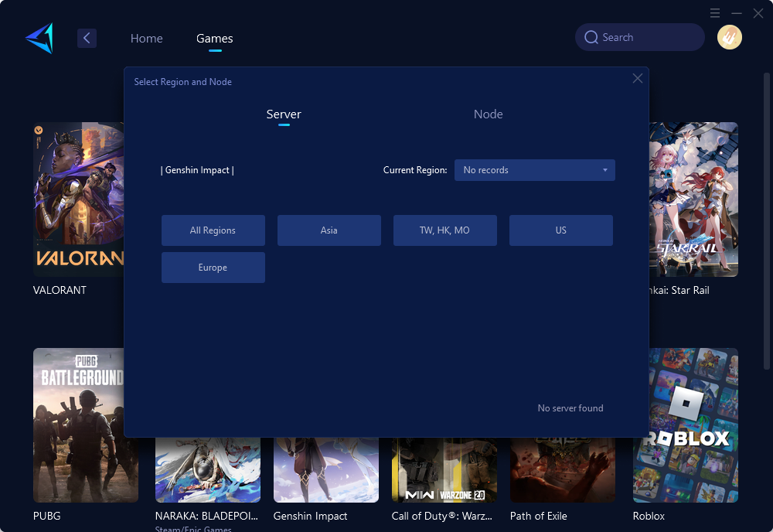Open the Path of Exile thumbnail
Screen dimensions: 773x532
pos(563,470)
